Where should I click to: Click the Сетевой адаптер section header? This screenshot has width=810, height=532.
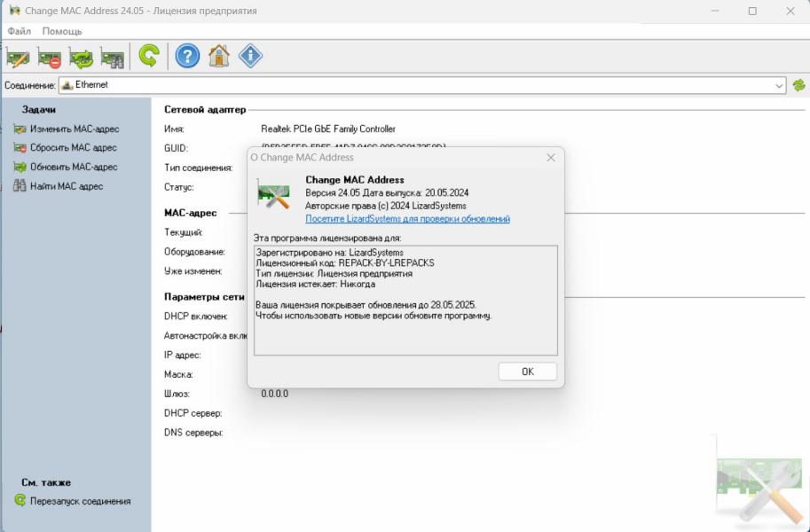205,109
